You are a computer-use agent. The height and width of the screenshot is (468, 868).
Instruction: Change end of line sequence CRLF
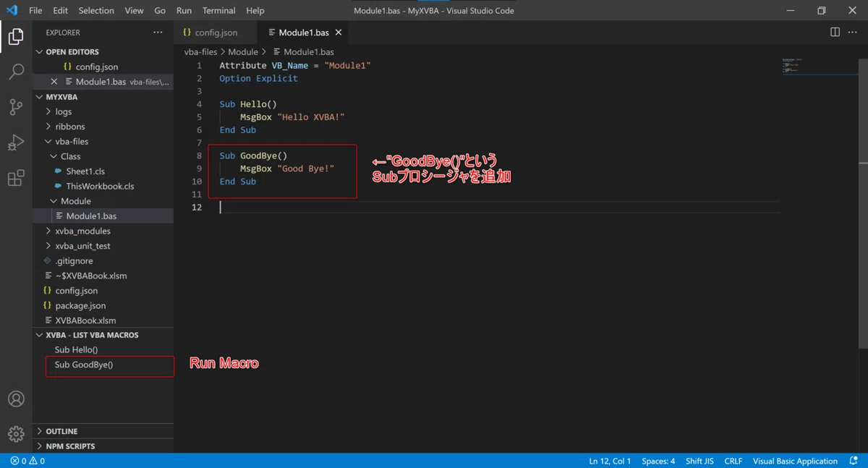(733, 461)
